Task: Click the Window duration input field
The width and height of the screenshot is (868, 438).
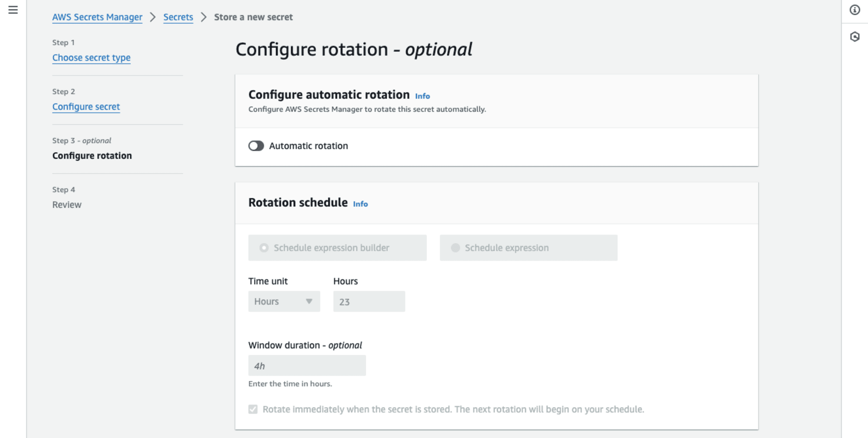Action: coord(307,366)
